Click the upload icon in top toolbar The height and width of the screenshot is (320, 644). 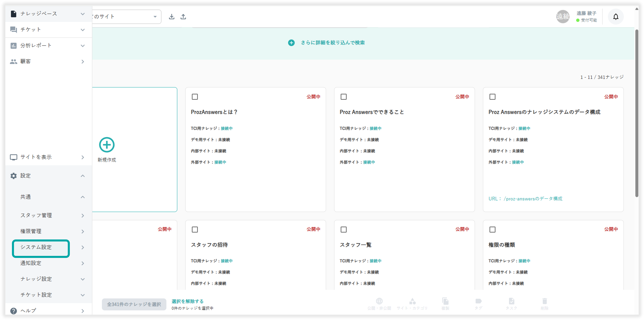(183, 17)
